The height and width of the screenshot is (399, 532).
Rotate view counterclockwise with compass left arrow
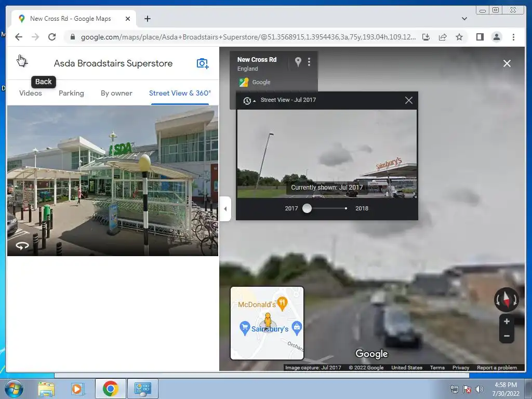pyautogui.click(x=498, y=300)
